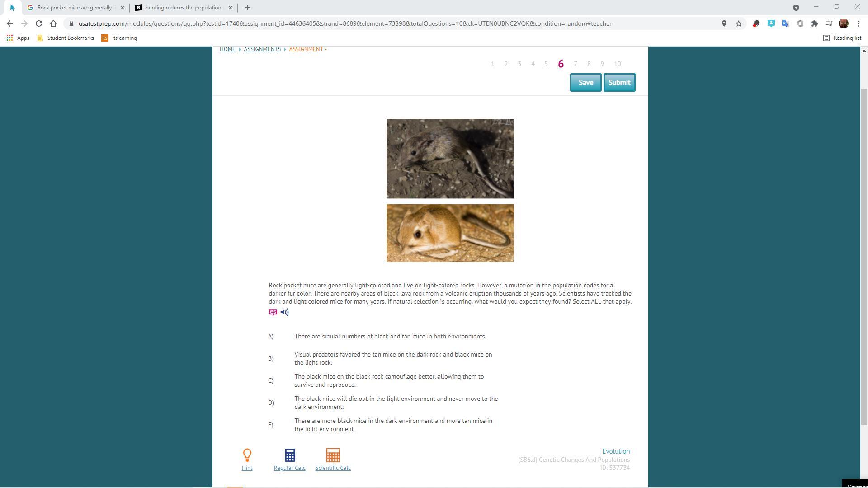This screenshot has width=868, height=488.
Task: Click the browser home icon
Action: pos(53,23)
